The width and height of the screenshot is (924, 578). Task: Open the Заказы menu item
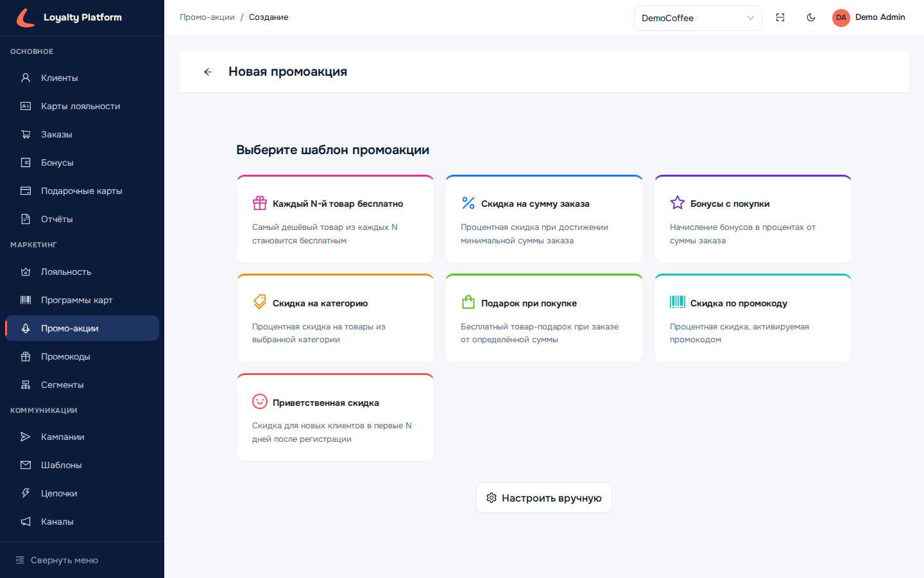82,134
